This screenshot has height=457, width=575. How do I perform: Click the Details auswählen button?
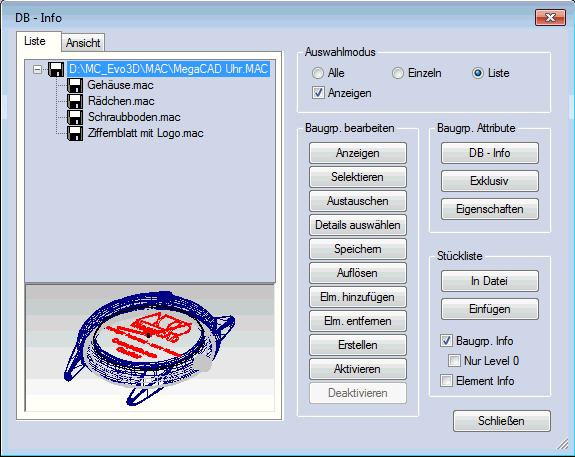[358, 225]
